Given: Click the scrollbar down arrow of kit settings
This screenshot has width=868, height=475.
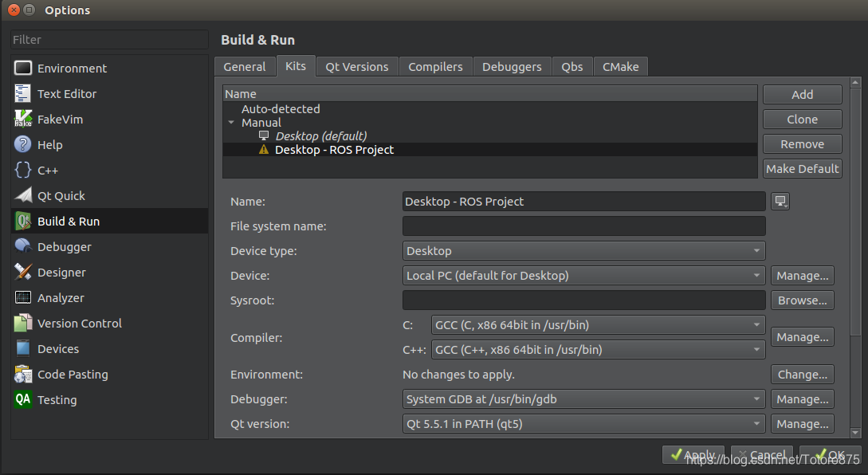Looking at the screenshot, I should (x=855, y=433).
